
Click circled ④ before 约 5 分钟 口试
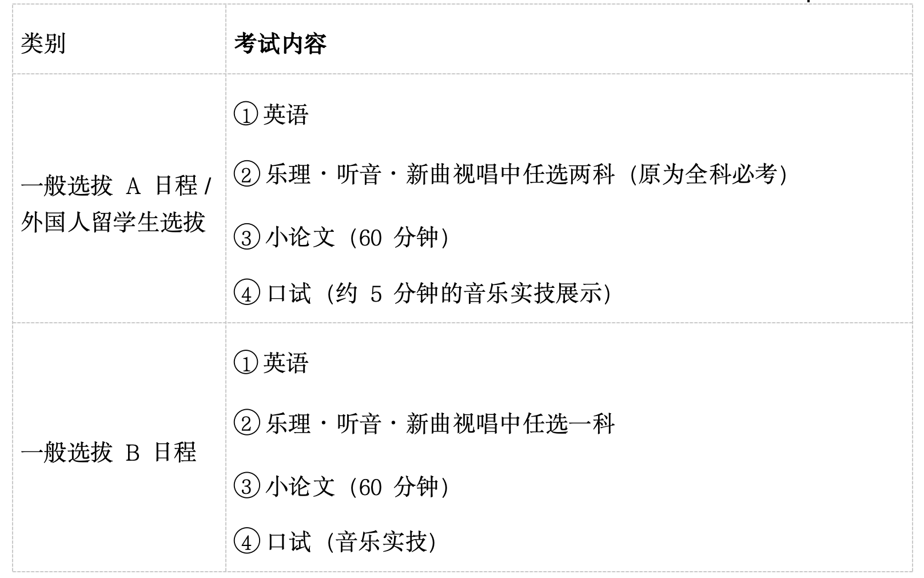coord(246,293)
